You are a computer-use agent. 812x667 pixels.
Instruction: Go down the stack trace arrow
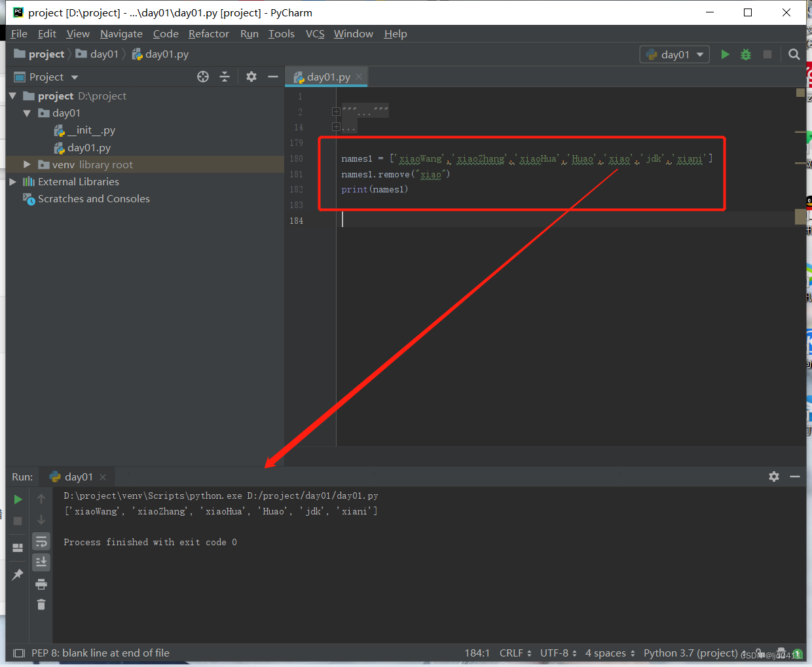point(41,520)
